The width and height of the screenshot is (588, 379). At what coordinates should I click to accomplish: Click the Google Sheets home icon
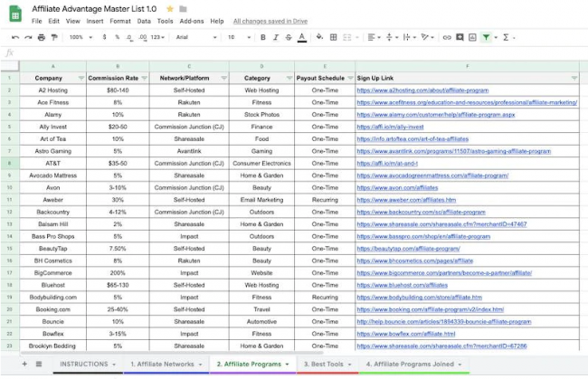(15, 14)
